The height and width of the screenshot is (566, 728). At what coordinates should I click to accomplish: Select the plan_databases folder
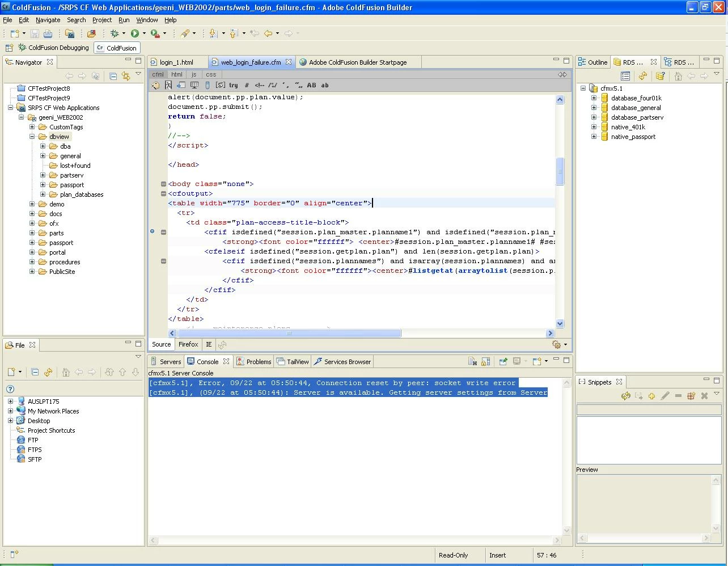pyautogui.click(x=82, y=195)
